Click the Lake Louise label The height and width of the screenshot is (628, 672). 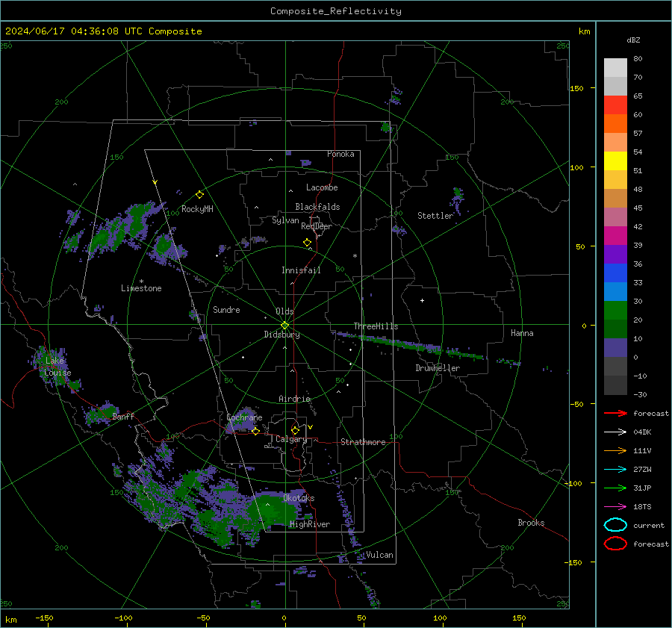(x=57, y=367)
